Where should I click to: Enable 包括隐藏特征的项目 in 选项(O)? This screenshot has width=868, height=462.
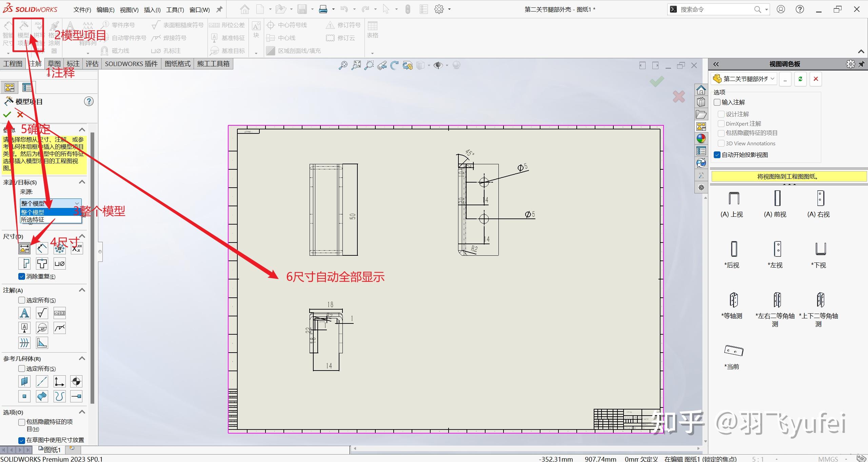pos(22,422)
